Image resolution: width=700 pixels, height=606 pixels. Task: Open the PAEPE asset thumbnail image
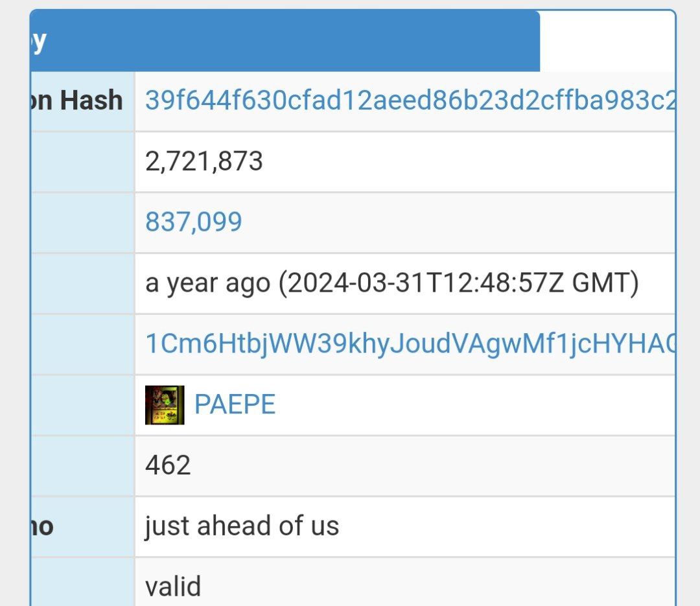(164, 404)
